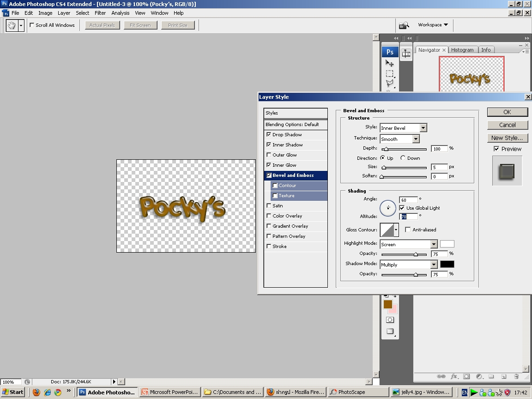
Task: Select the Polygonal Lasso tool
Action: [x=389, y=83]
